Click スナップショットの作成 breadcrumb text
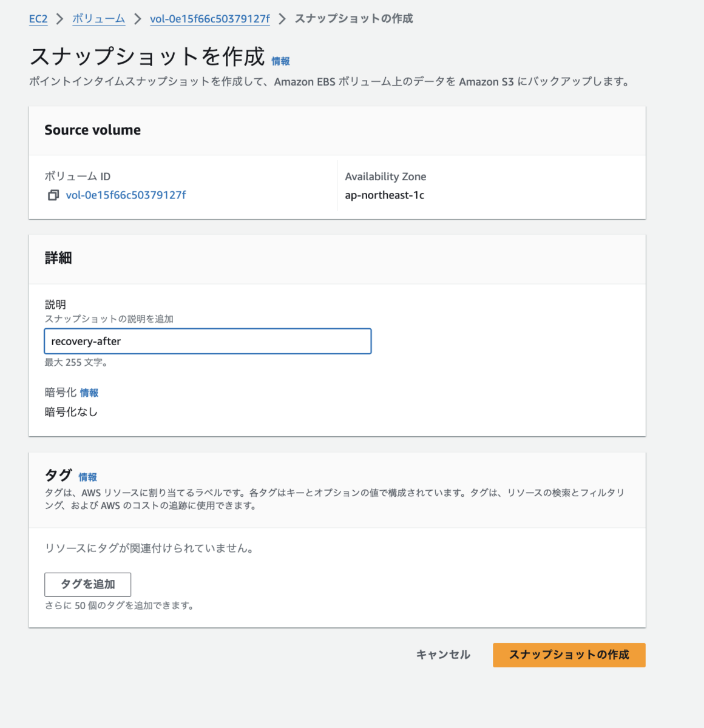704x728 pixels. (353, 19)
